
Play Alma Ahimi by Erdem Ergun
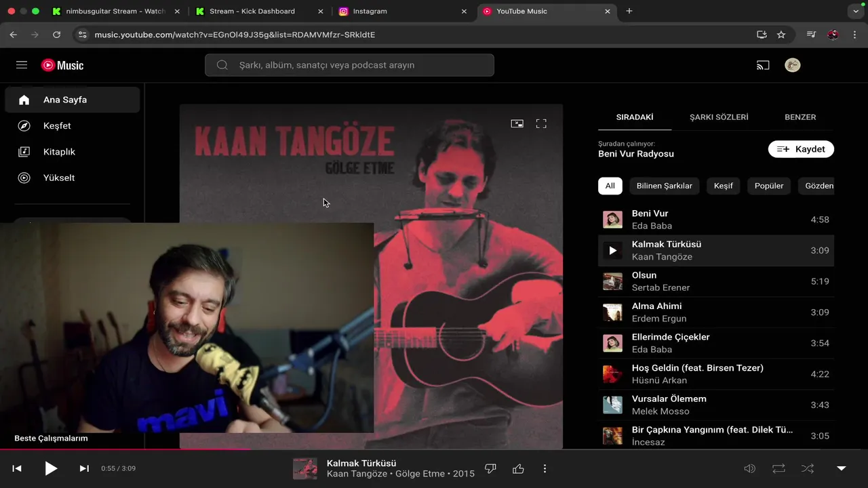(716, 312)
